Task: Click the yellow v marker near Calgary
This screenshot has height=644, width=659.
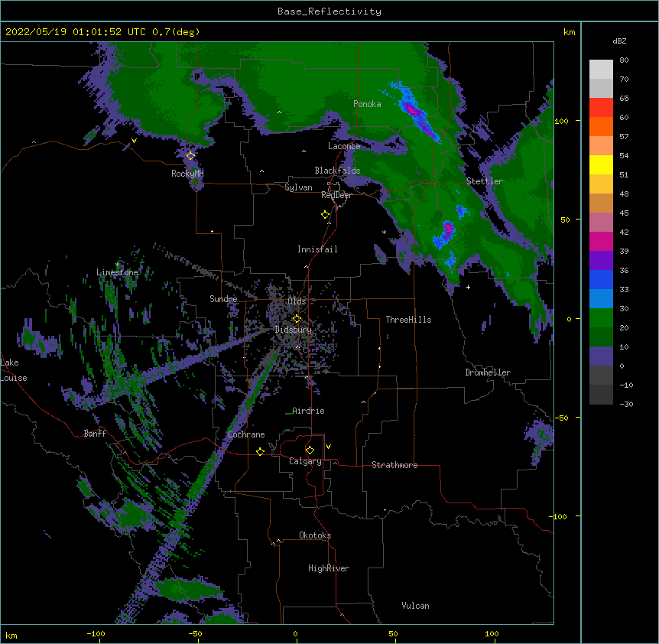Action: pyautogui.click(x=328, y=447)
